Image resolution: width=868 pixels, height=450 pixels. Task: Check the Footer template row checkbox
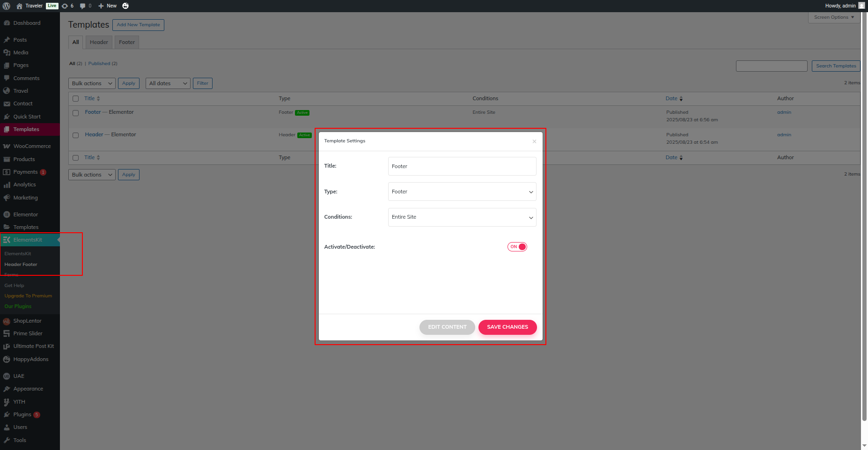point(75,113)
